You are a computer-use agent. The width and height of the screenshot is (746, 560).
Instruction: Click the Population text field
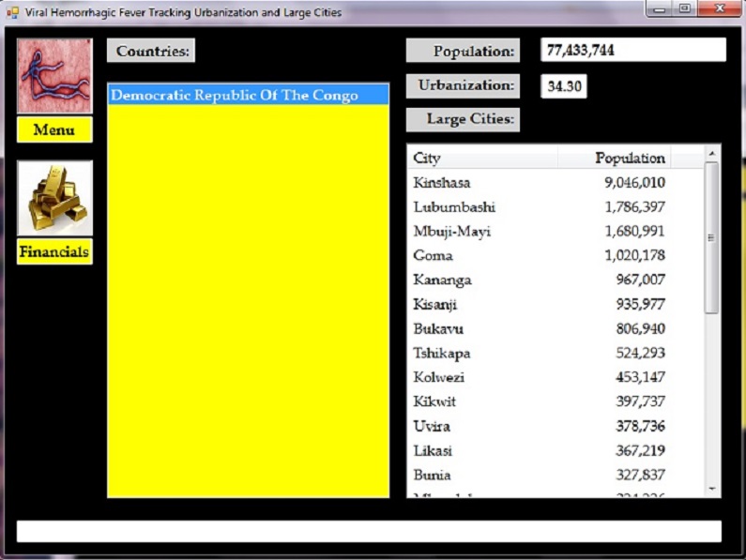point(632,51)
